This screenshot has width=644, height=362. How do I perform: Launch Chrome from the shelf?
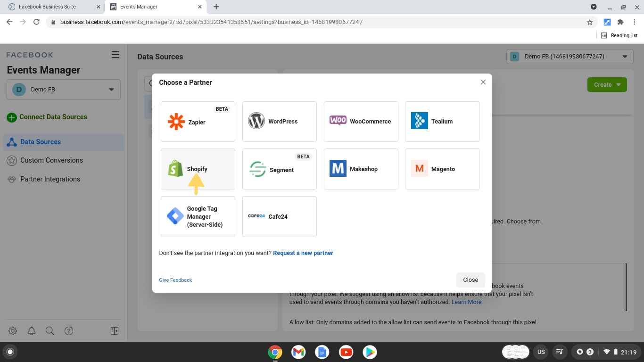tap(275, 352)
